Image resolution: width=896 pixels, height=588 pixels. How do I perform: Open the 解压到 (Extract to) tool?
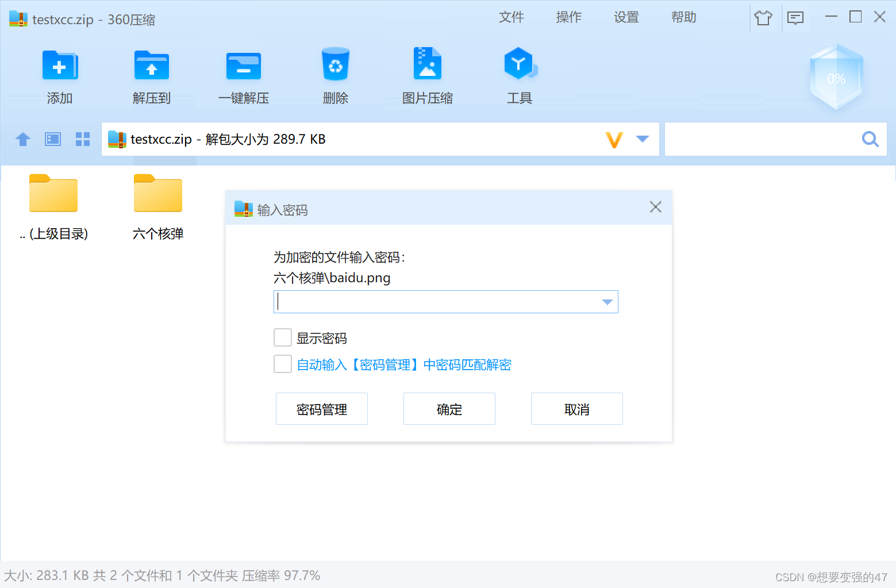click(152, 66)
